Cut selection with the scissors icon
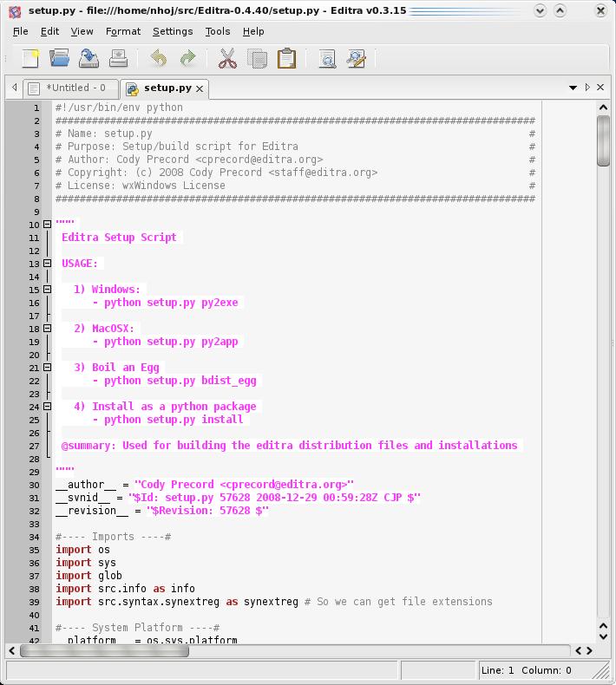This screenshot has height=685, width=616. 227,59
